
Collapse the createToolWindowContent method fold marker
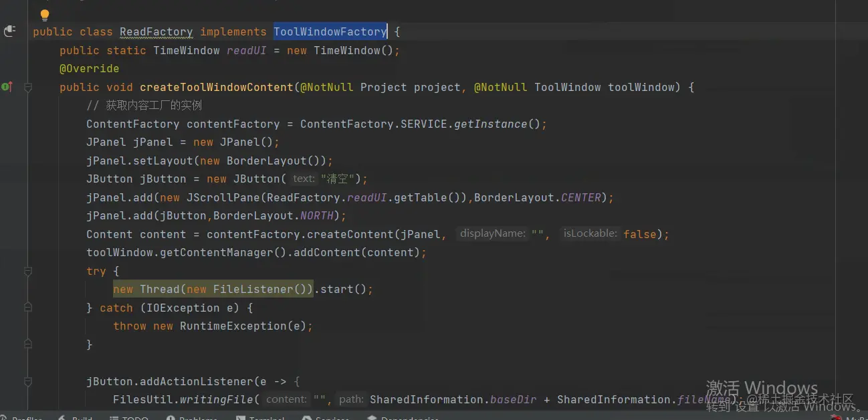click(x=28, y=87)
